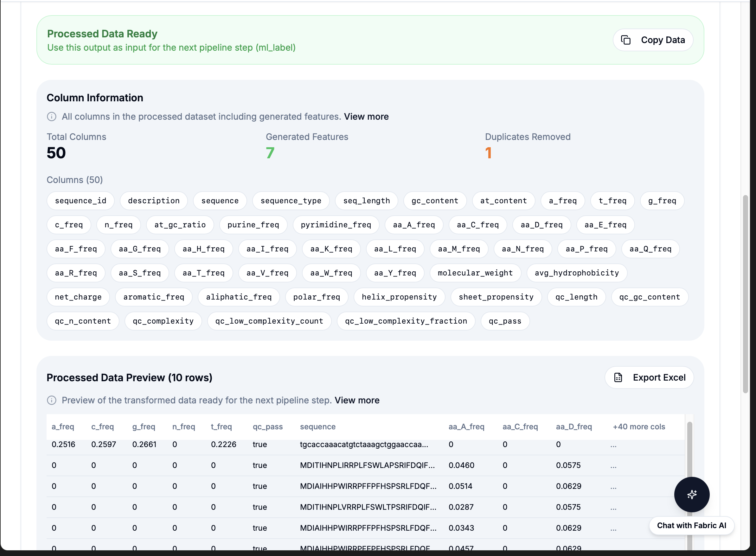Click the Copy Data button

click(x=653, y=40)
